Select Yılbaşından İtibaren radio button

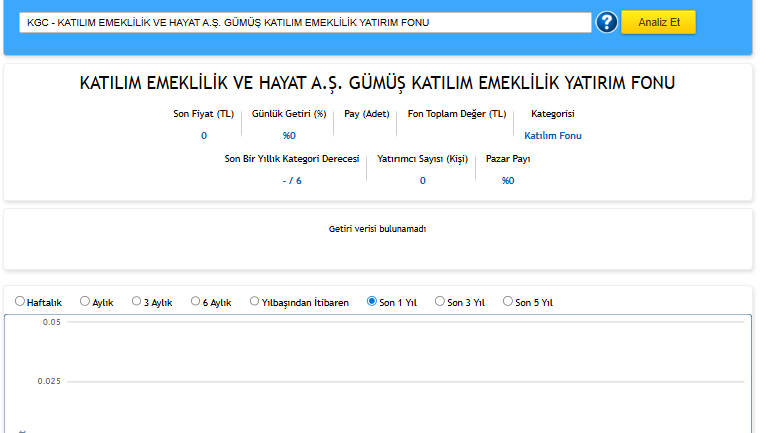pos(255,301)
